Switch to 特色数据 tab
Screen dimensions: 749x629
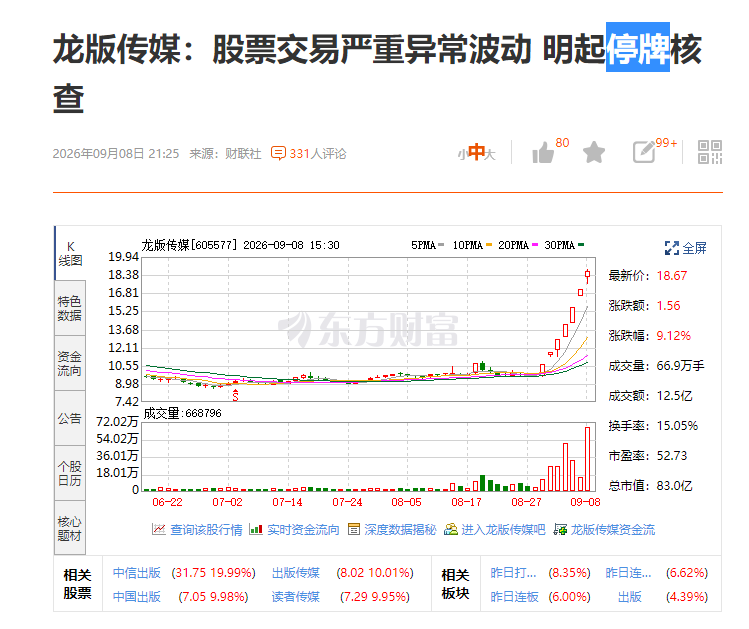[x=70, y=308]
